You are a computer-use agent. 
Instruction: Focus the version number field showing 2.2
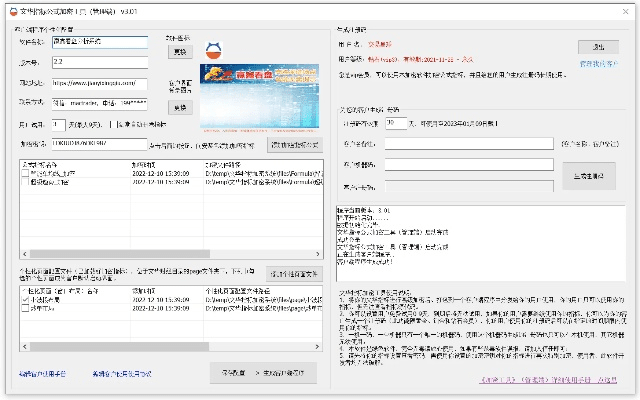click(100, 62)
